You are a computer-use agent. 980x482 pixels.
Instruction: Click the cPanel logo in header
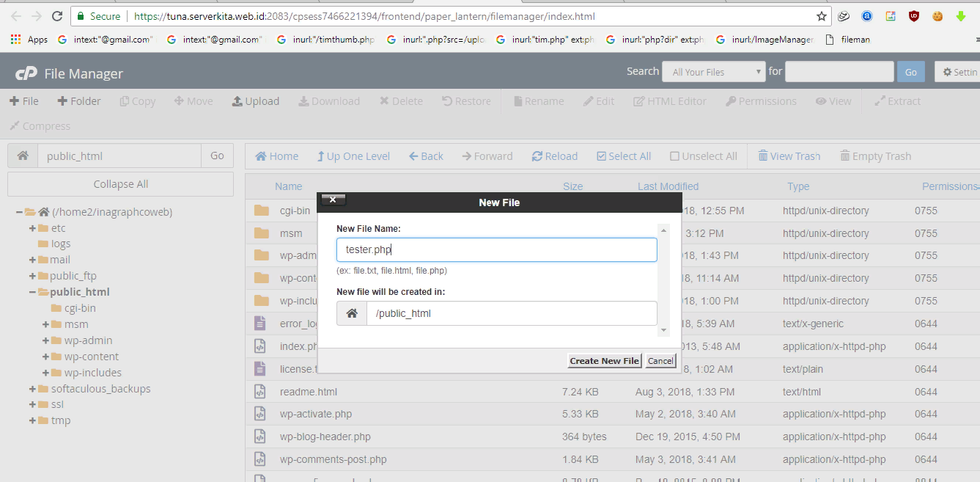point(26,73)
